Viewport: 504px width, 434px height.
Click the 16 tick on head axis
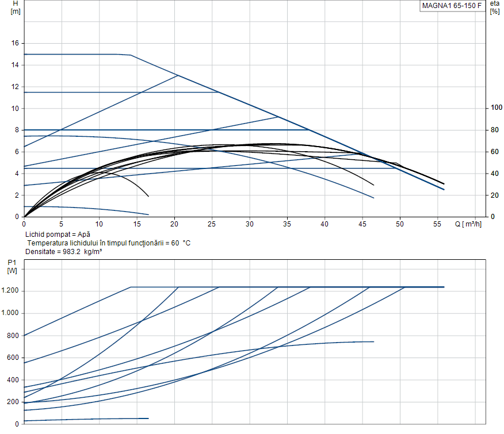click(x=15, y=44)
